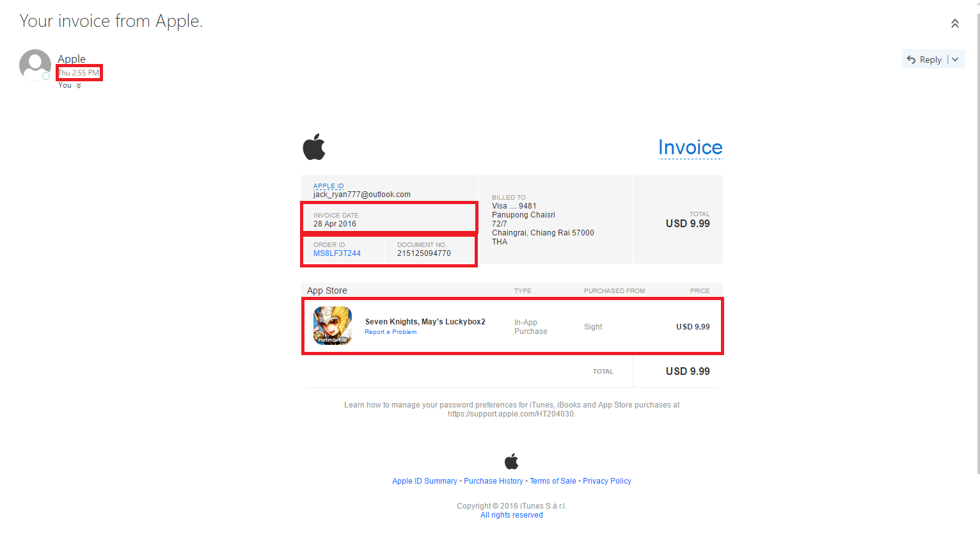
Task: Click the reply arrow icon
Action: point(911,60)
